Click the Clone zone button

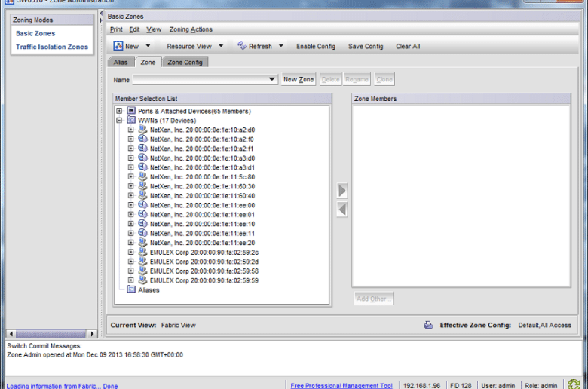point(384,79)
